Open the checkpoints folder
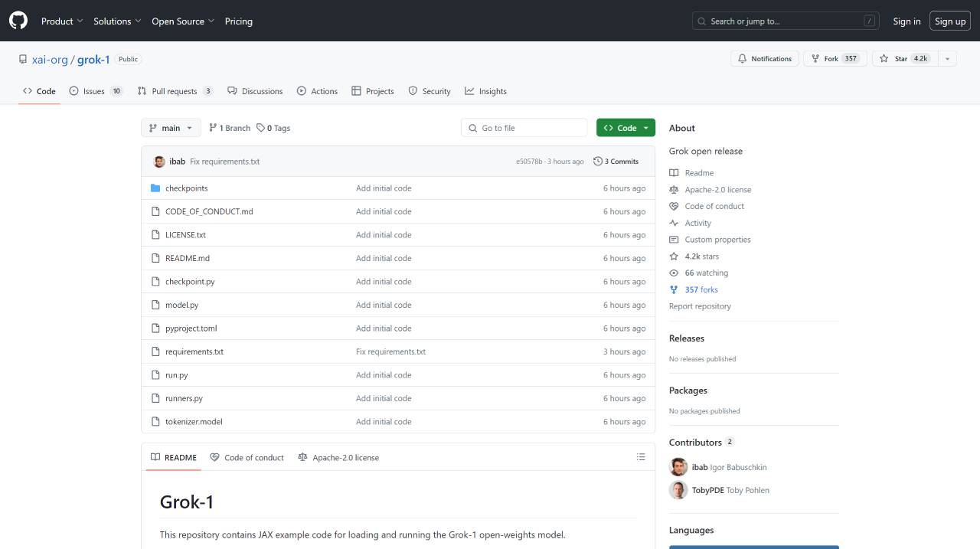The width and height of the screenshot is (980, 549). [186, 188]
